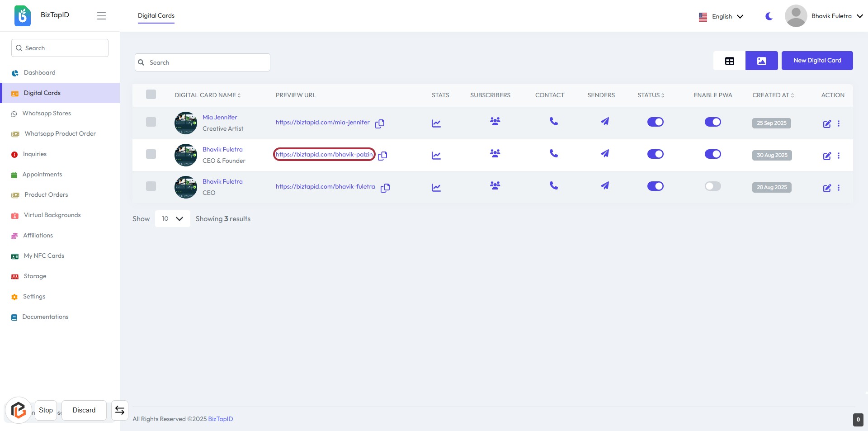The width and height of the screenshot is (868, 431).
Task: Open the English language dropdown
Action: 721,17
